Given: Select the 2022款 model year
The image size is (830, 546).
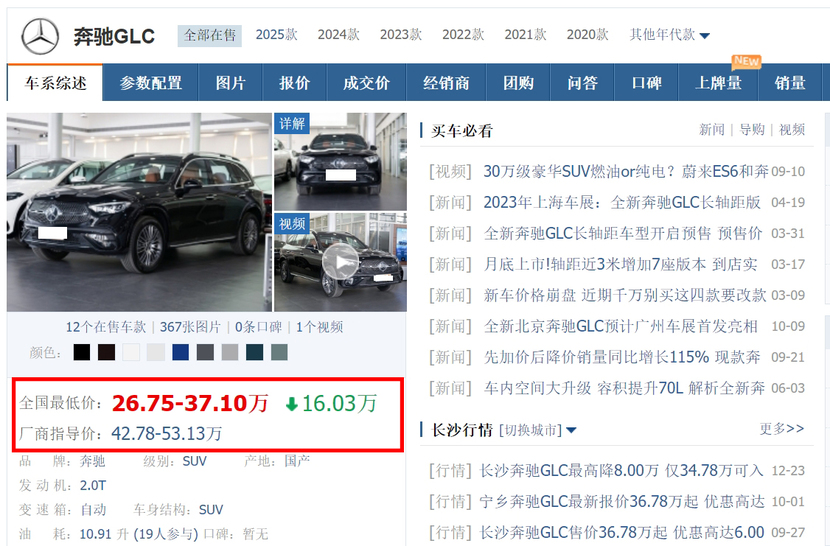Looking at the screenshot, I should click(463, 35).
